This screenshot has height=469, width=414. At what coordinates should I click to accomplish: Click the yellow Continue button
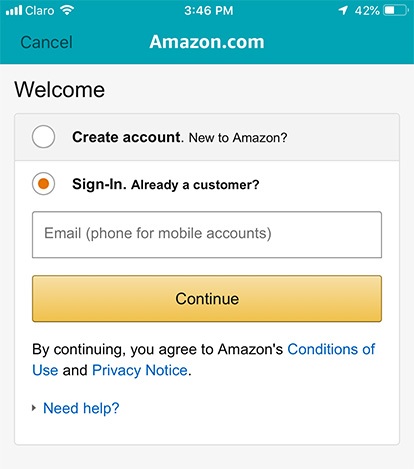(x=207, y=299)
